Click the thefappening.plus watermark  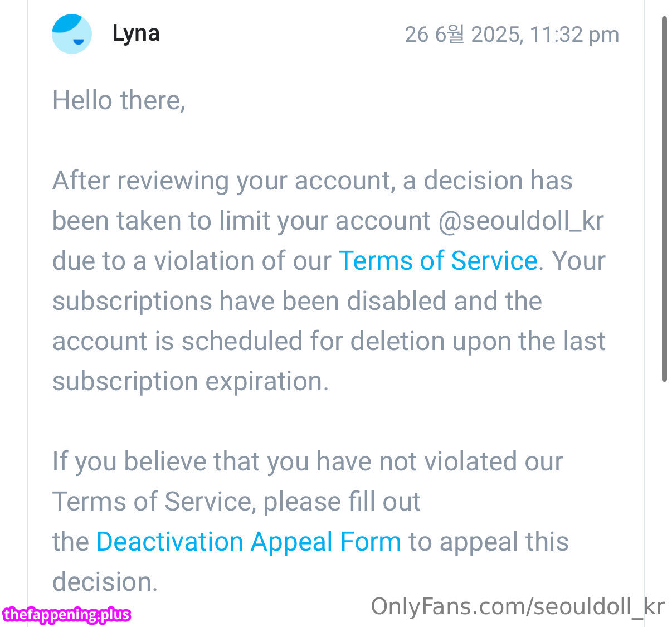pos(66,615)
